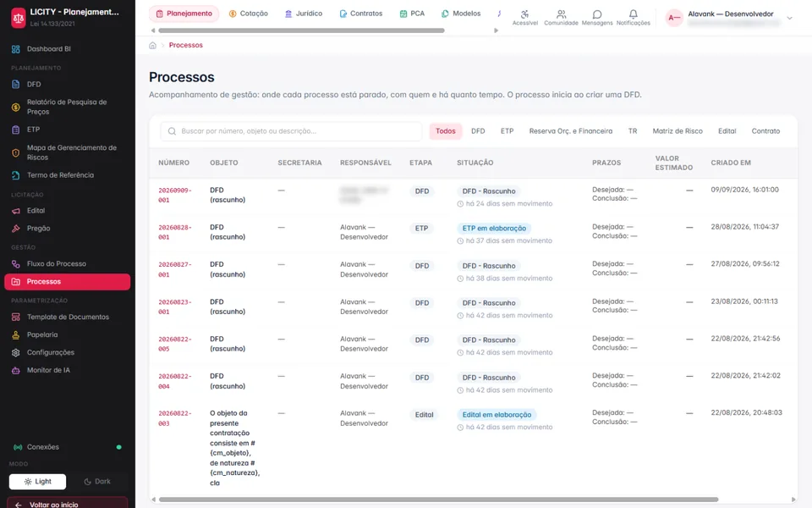
Task: Switch to Dark mode
Action: (x=96, y=482)
